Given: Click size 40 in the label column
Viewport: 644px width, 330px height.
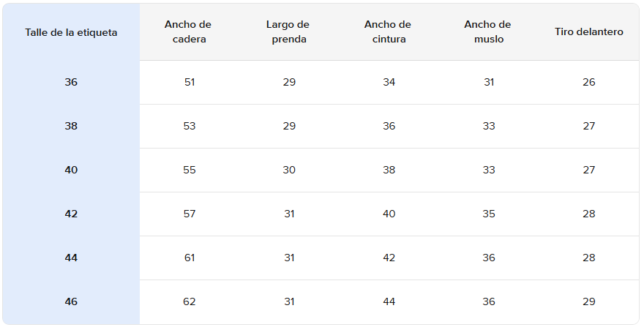Looking at the screenshot, I should (71, 170).
